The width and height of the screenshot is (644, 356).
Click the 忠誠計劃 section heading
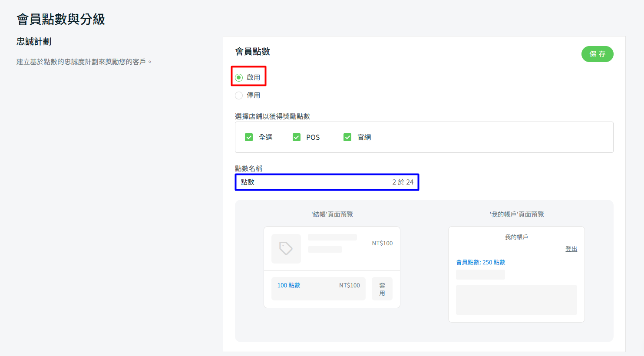point(34,42)
